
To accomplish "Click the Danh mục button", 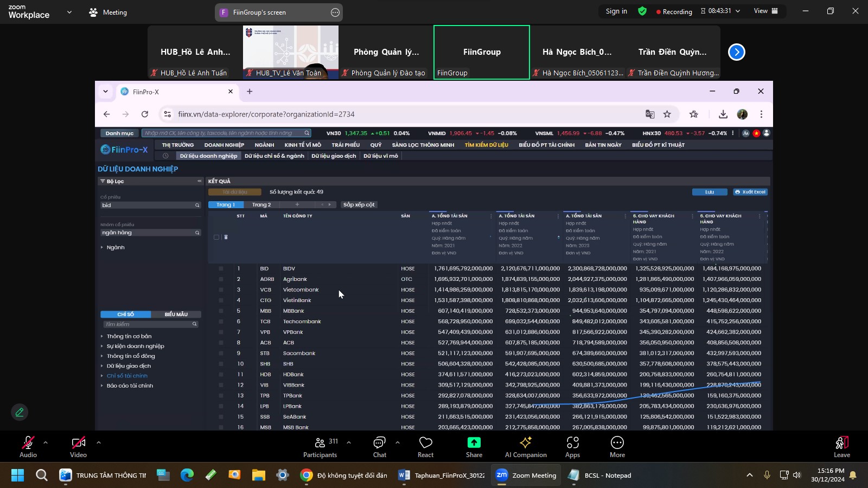I will [119, 133].
